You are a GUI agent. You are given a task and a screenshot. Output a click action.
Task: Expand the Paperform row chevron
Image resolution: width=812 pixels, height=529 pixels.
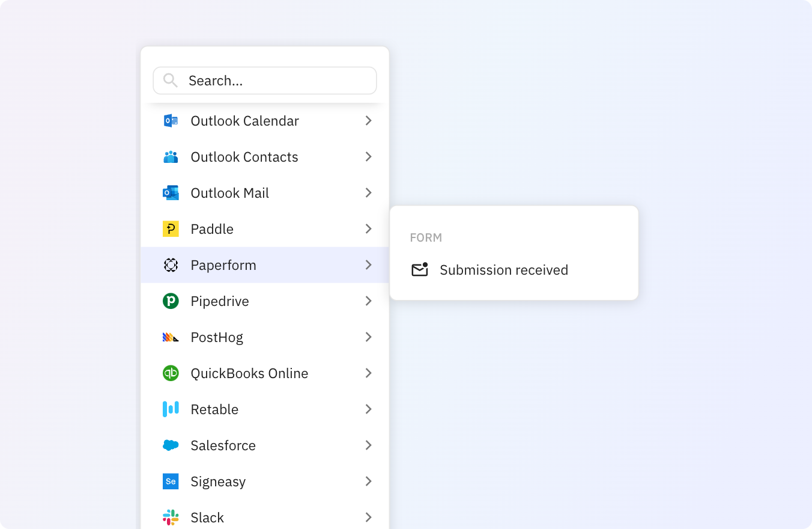[x=368, y=265]
